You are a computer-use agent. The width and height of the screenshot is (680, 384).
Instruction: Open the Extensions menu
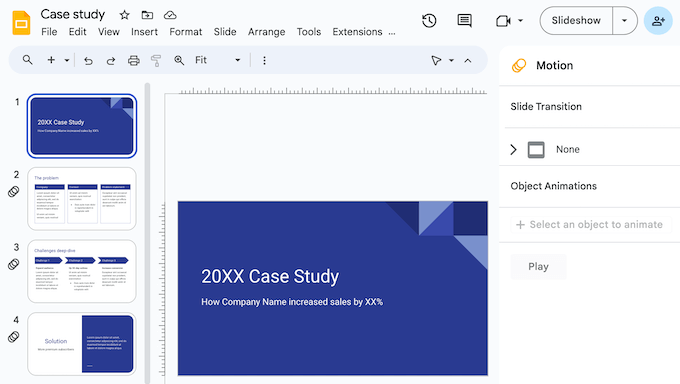click(x=357, y=32)
